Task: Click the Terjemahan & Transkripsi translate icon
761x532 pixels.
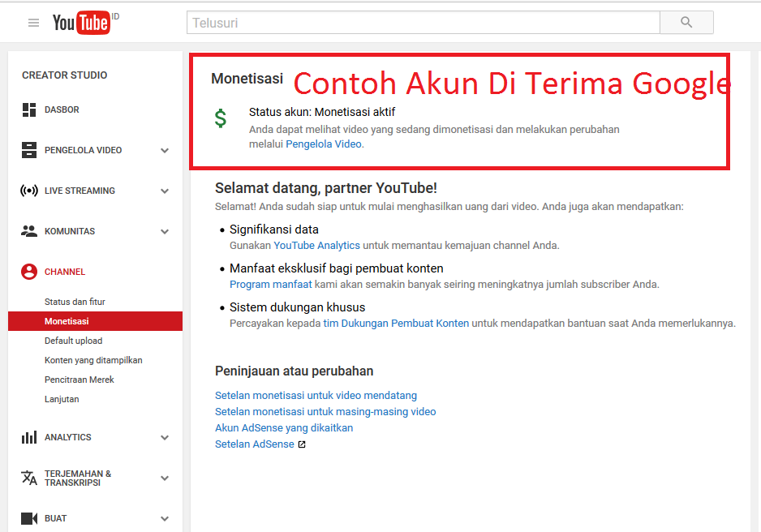Action: coord(31,478)
